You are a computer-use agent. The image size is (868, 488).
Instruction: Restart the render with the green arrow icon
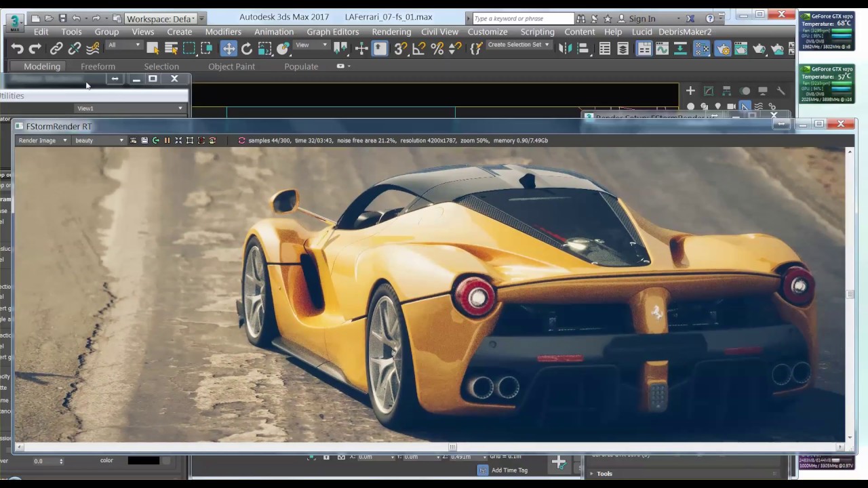coord(156,140)
